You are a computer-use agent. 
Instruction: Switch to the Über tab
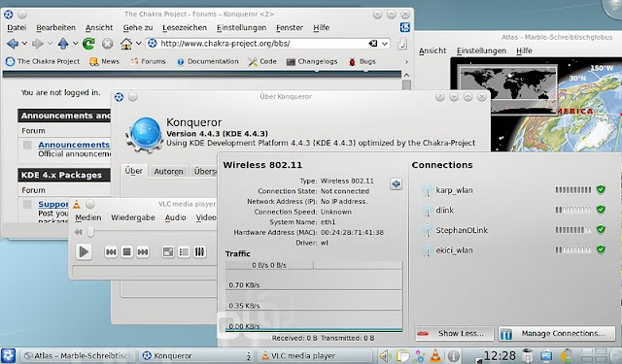[x=134, y=171]
